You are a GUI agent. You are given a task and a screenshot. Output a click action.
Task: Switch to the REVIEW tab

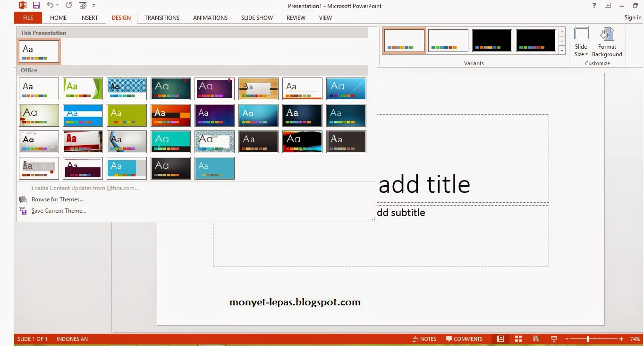(296, 18)
